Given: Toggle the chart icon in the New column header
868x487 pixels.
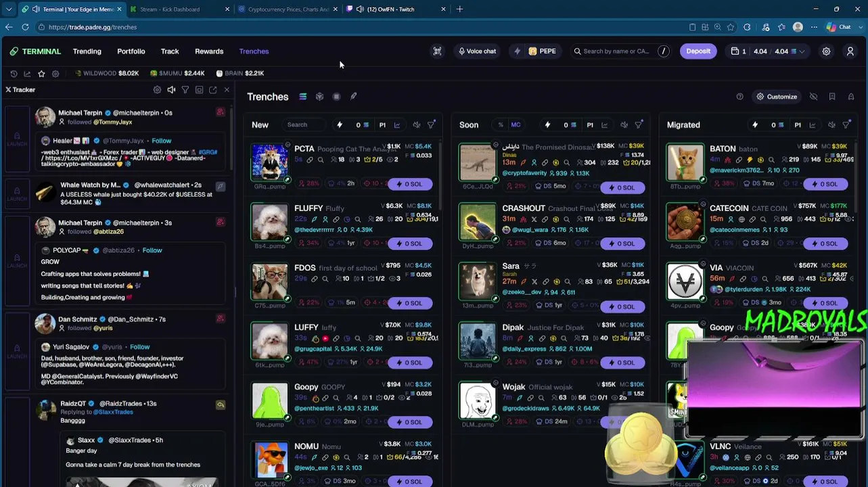Looking at the screenshot, I should pyautogui.click(x=397, y=125).
